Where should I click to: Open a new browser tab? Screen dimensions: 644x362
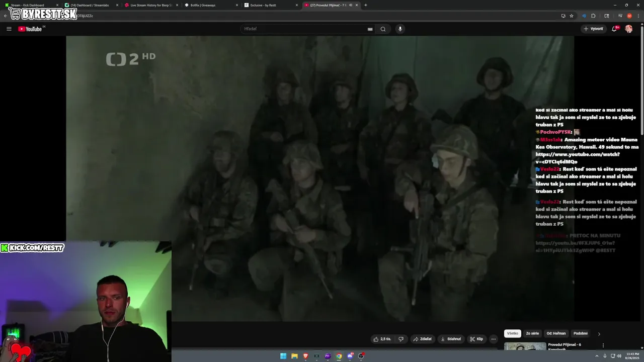pyautogui.click(x=365, y=5)
